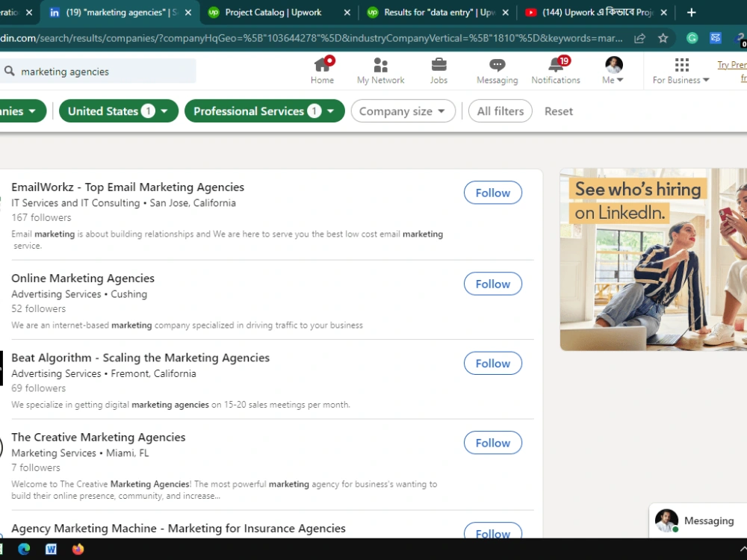Image resolution: width=747 pixels, height=560 pixels.
Task: Close the LinkedIn marketing agencies tab
Action: point(188,13)
